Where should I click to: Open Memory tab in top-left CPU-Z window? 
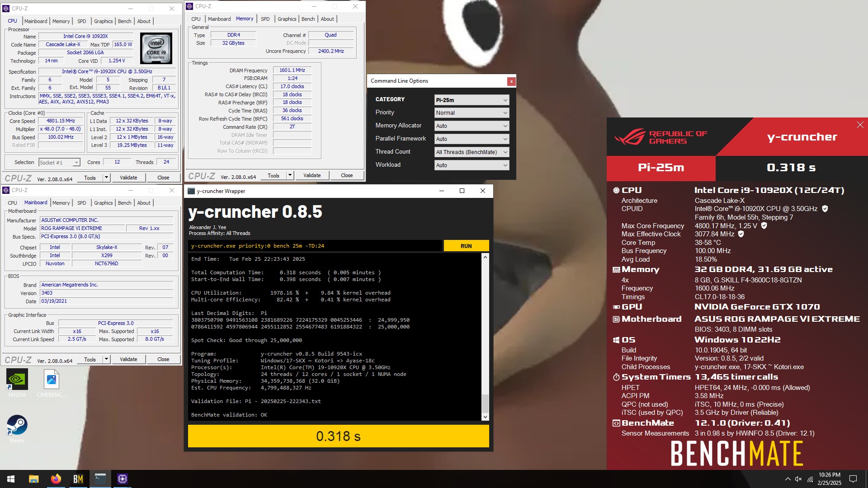click(x=61, y=21)
